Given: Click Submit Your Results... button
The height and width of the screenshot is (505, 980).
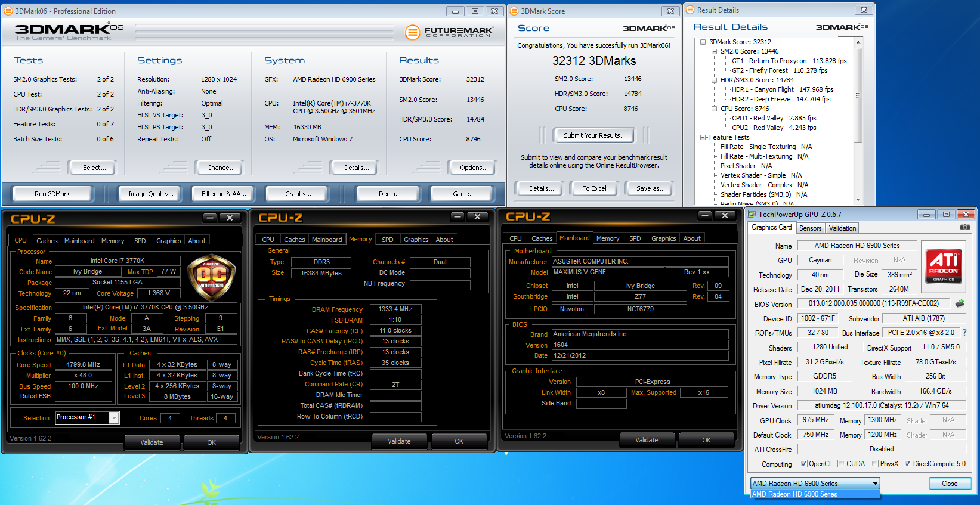Looking at the screenshot, I should point(595,135).
